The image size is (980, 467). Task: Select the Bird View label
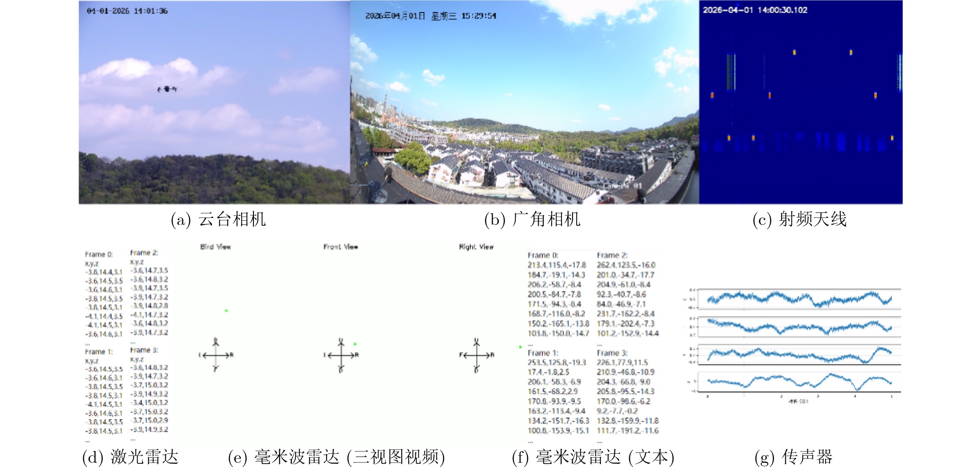pyautogui.click(x=215, y=247)
